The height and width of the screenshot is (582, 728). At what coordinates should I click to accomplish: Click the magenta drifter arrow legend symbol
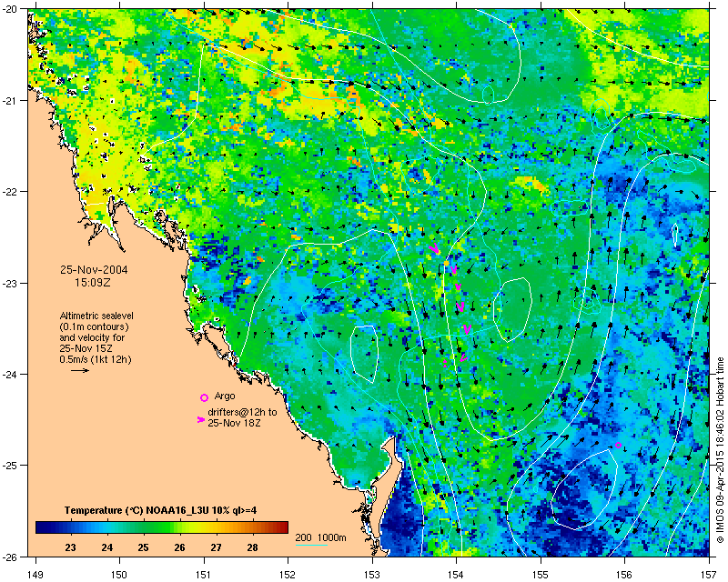pos(200,419)
